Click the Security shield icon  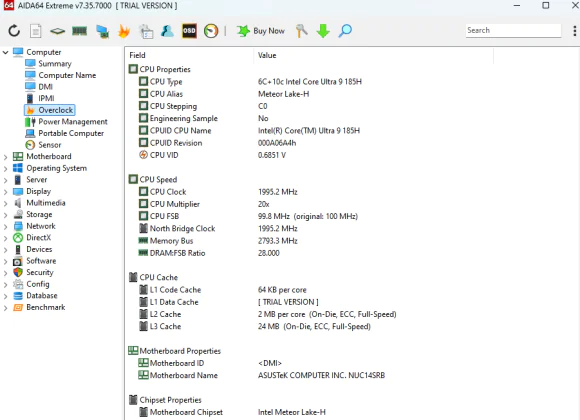pos(18,273)
